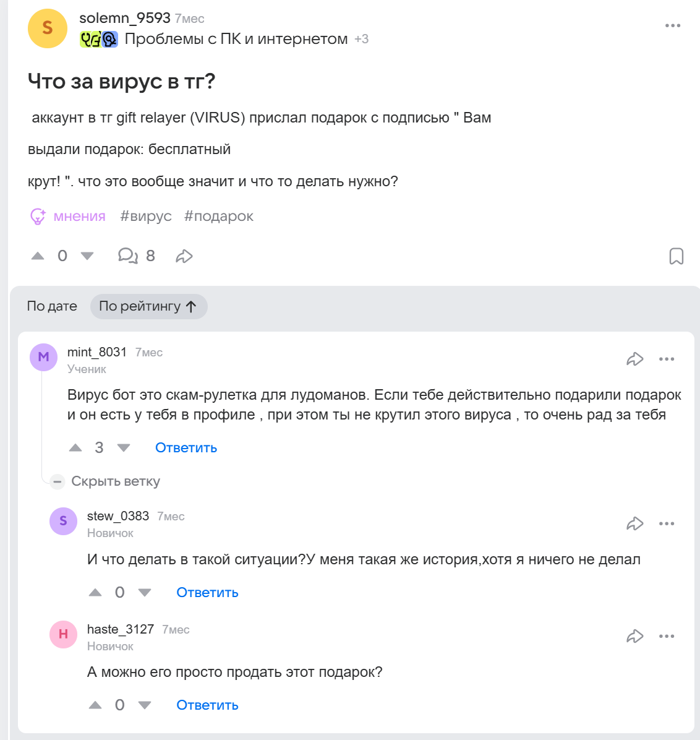Bookmark this question
The width and height of the screenshot is (700, 740).
point(677,256)
